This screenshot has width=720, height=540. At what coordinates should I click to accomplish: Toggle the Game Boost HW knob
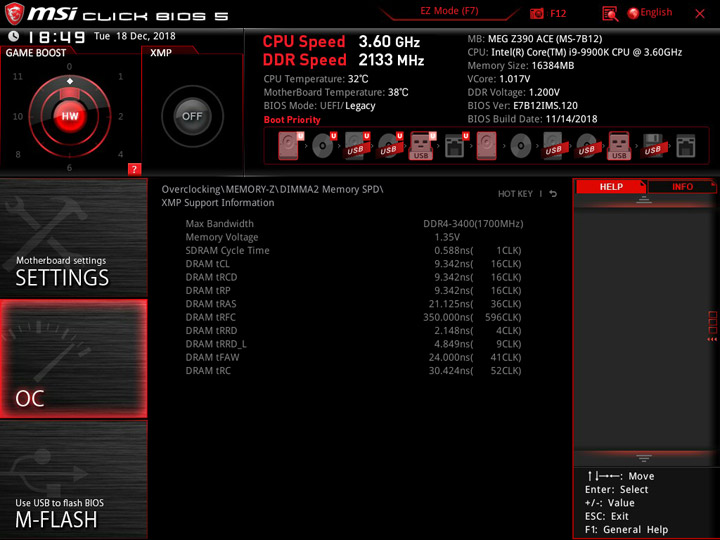coord(70,116)
